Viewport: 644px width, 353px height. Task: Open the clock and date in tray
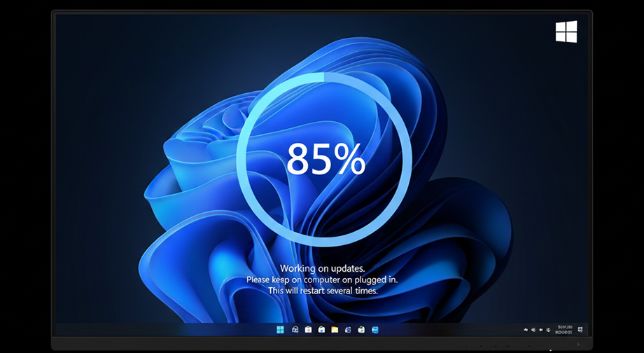(564, 329)
